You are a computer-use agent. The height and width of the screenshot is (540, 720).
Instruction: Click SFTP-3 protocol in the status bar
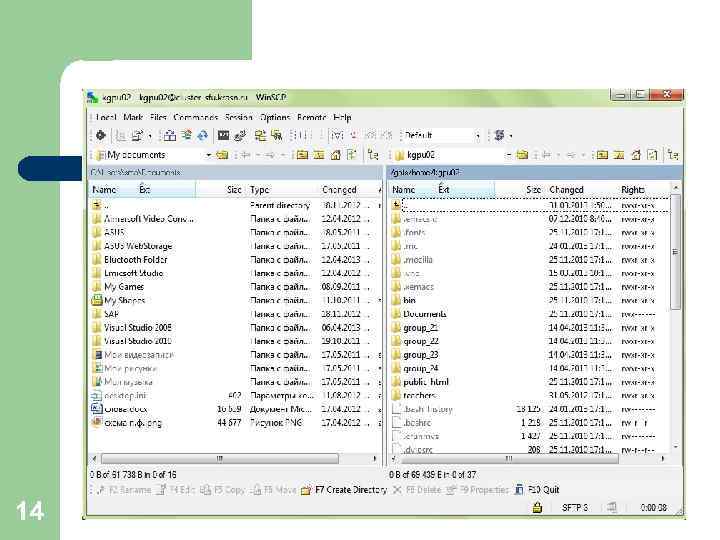click(574, 507)
